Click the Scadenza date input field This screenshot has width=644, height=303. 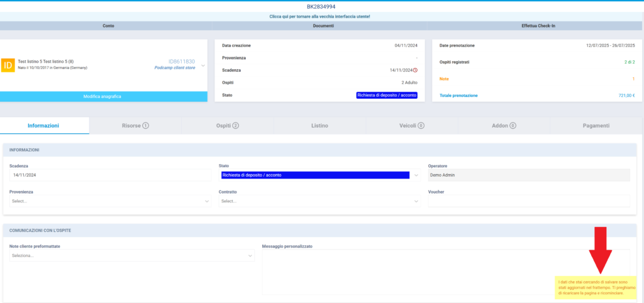110,175
